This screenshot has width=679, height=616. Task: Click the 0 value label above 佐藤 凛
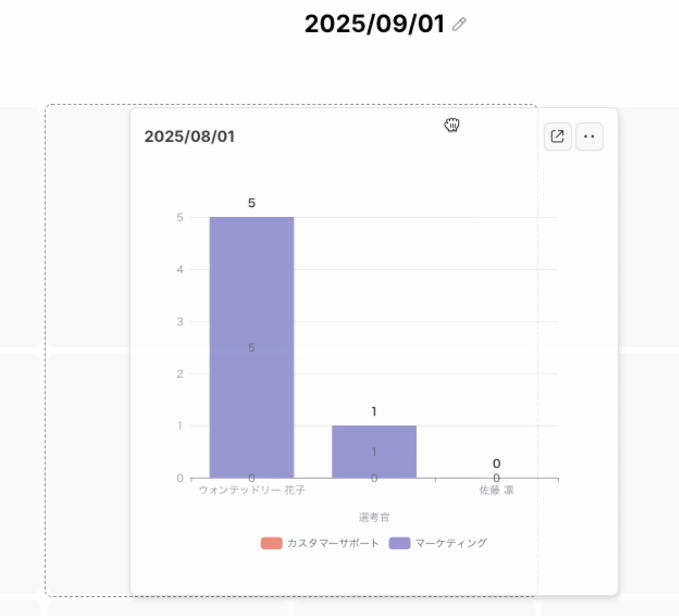pyautogui.click(x=496, y=463)
